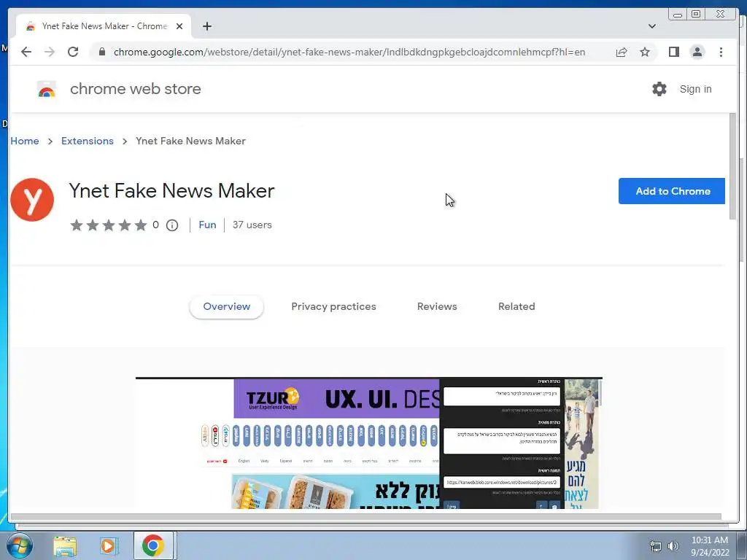Click the extension screenshot preview image
The height and width of the screenshot is (560, 747).
[x=368, y=443]
